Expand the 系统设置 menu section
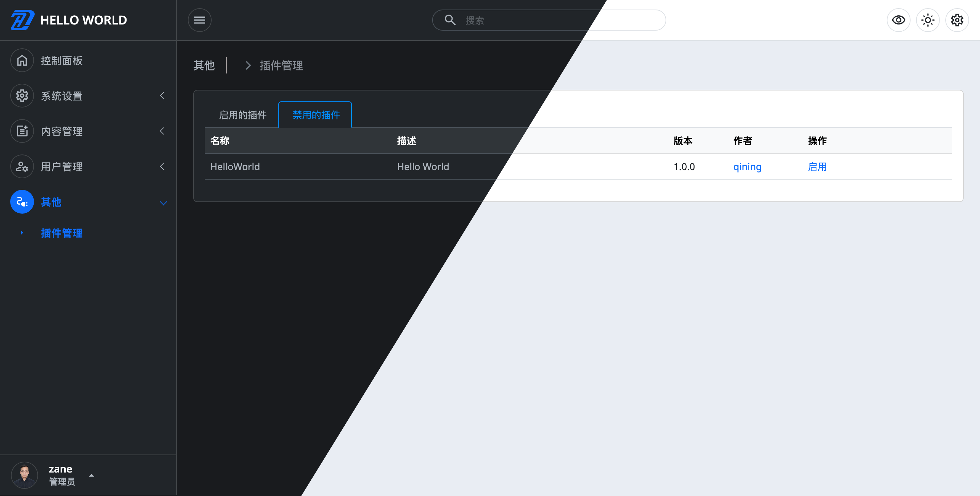The height and width of the screenshot is (496, 980). [88, 96]
